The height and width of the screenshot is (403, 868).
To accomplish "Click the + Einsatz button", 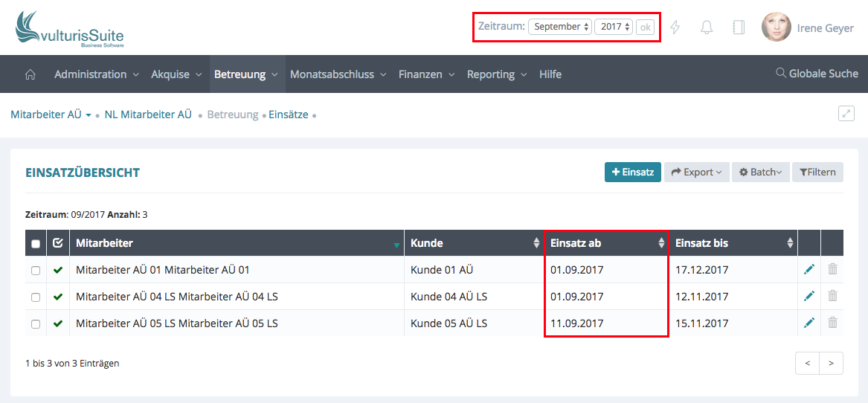I will click(x=632, y=173).
